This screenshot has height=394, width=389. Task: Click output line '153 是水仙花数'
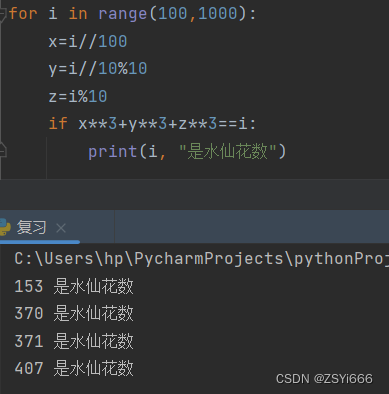[x=74, y=286]
